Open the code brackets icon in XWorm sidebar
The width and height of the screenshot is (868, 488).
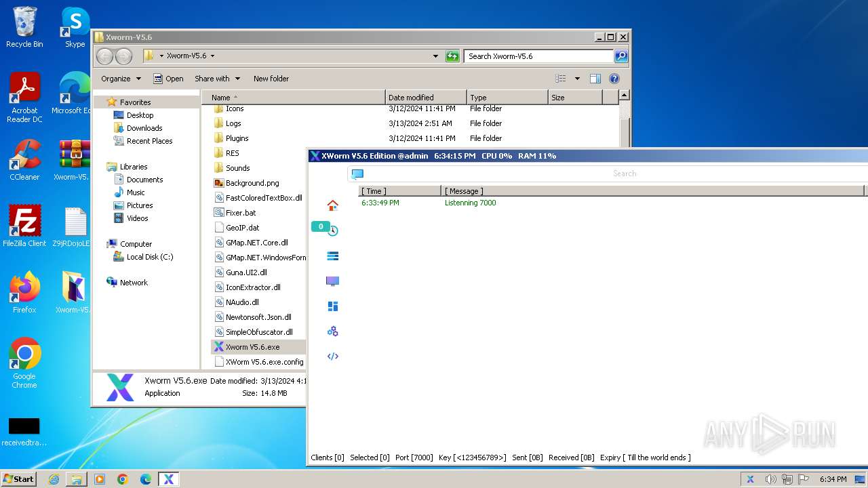point(332,356)
